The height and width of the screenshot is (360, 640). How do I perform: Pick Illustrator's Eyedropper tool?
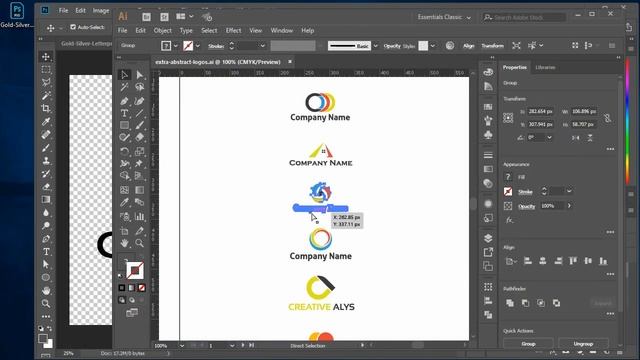tap(124, 202)
